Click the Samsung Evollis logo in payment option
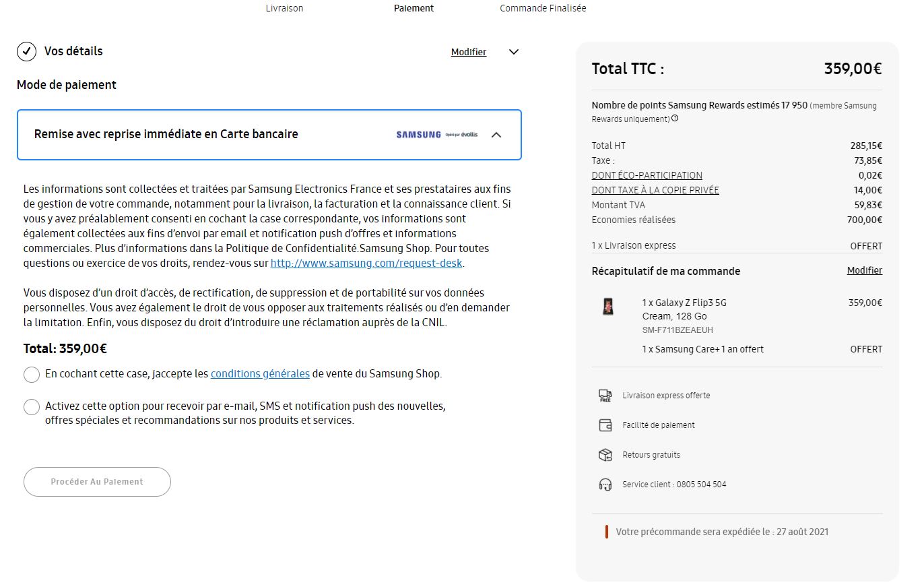Viewport: 924px width, 587px height. point(436,135)
